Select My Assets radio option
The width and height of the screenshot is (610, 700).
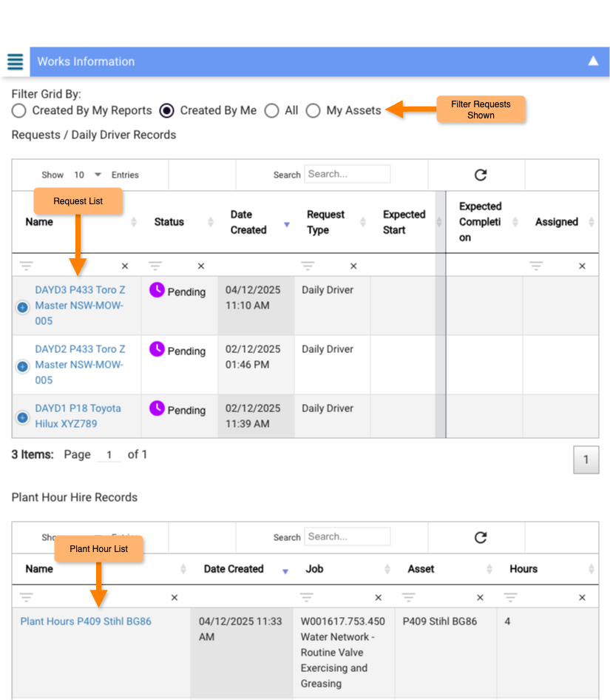[314, 110]
